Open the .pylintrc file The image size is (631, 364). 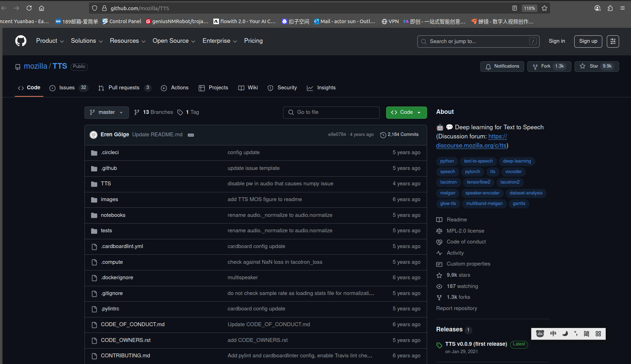[x=110, y=309]
